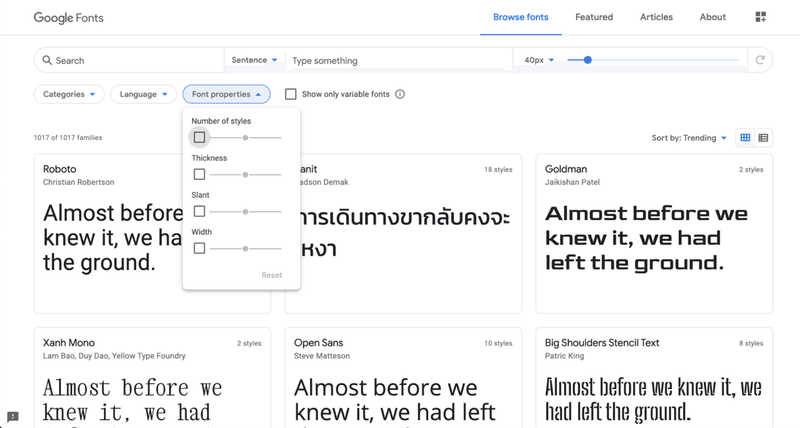
Task: Go to Browse fonts tab
Action: click(520, 17)
